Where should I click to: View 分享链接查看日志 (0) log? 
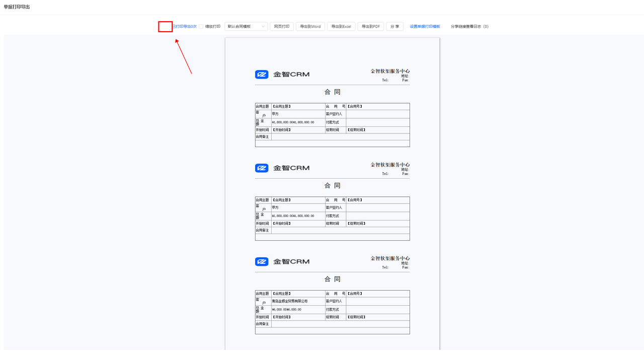pos(469,27)
